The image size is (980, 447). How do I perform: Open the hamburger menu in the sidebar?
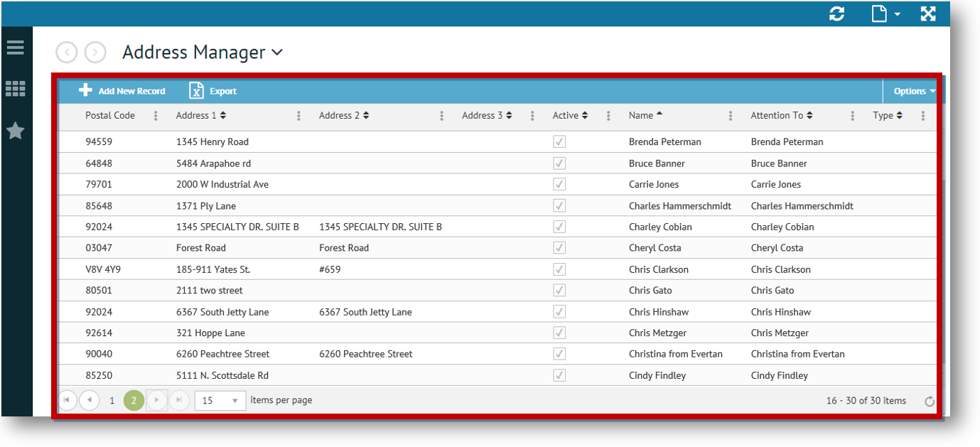pyautogui.click(x=15, y=48)
